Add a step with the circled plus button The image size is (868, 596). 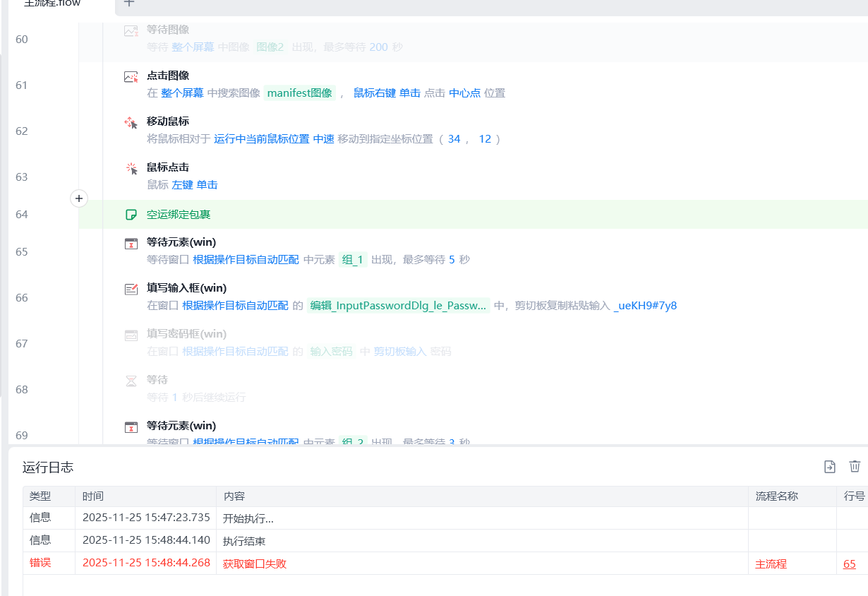click(x=79, y=199)
